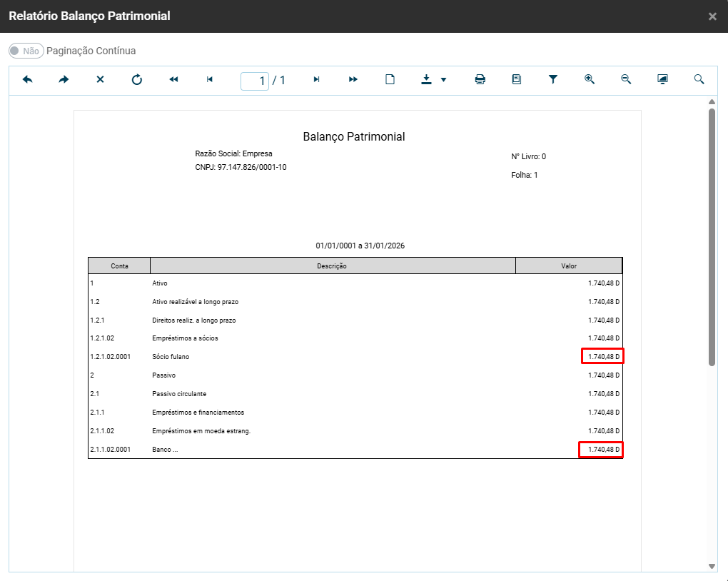Click the Valor column header
Image resolution: width=728 pixels, height=581 pixels.
569,266
